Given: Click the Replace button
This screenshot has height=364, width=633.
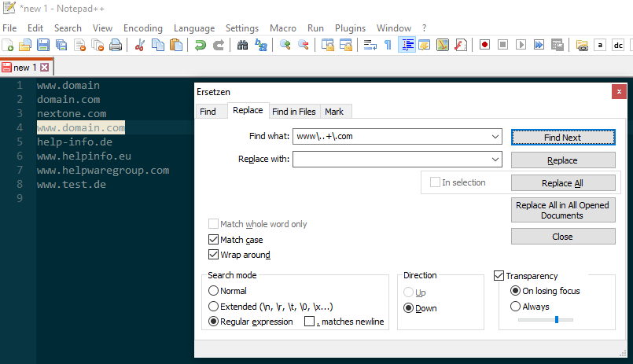Looking at the screenshot, I should click(x=563, y=160).
